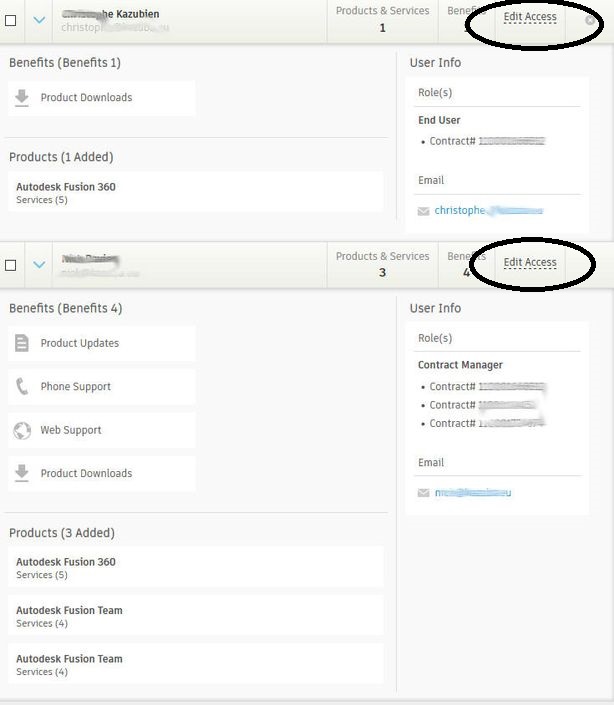The width and height of the screenshot is (614, 705).
Task: Open the Contract Manager's email address link
Action: [x=473, y=493]
